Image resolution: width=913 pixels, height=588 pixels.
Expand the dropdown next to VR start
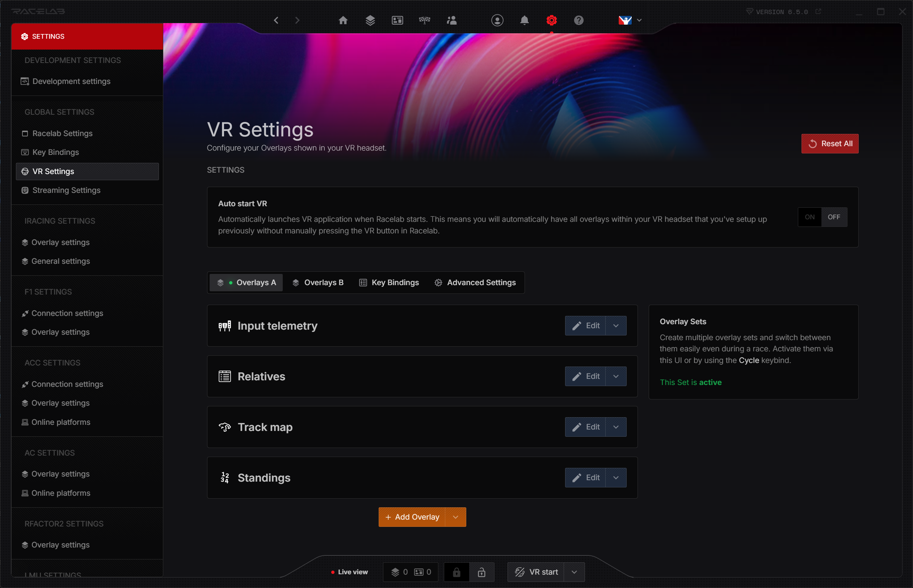point(574,572)
